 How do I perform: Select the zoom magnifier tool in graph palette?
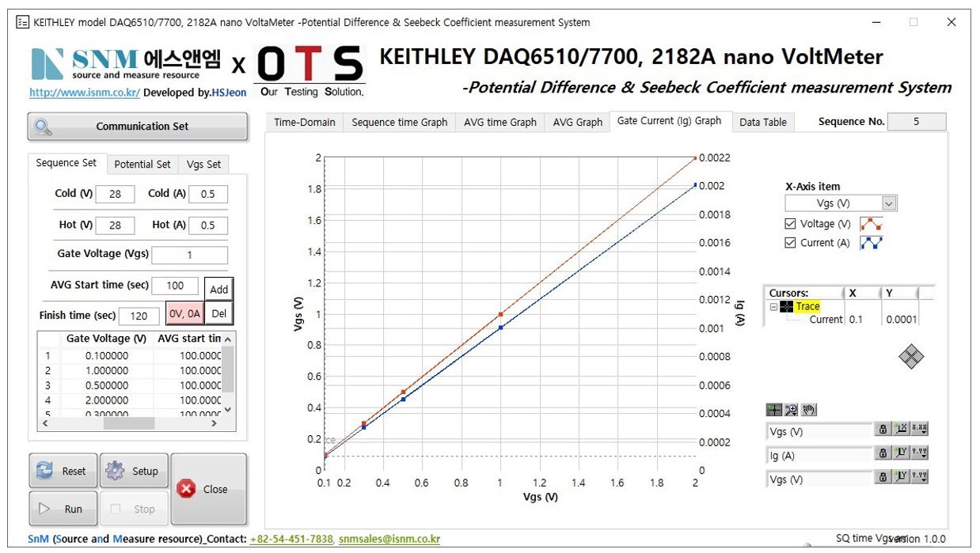tap(791, 410)
